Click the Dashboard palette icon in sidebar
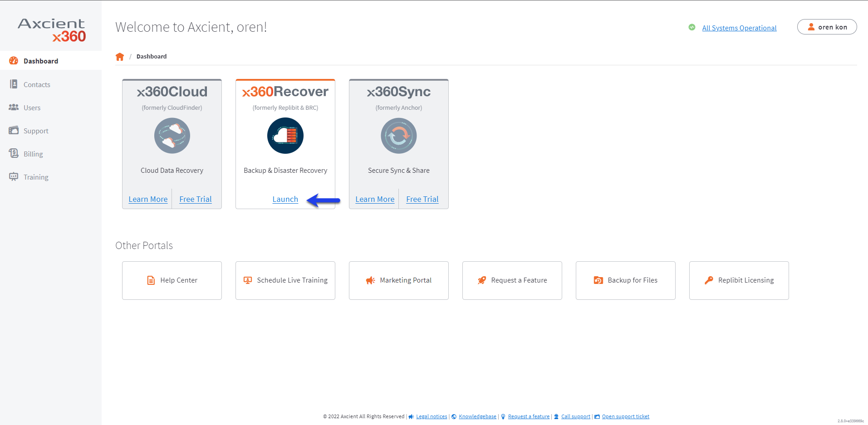Viewport: 868px width, 425px height. [14, 61]
